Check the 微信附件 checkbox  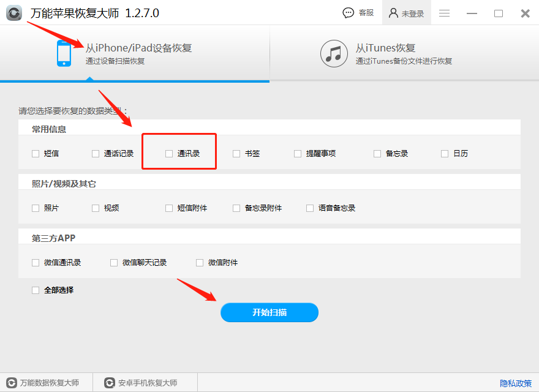pos(200,263)
